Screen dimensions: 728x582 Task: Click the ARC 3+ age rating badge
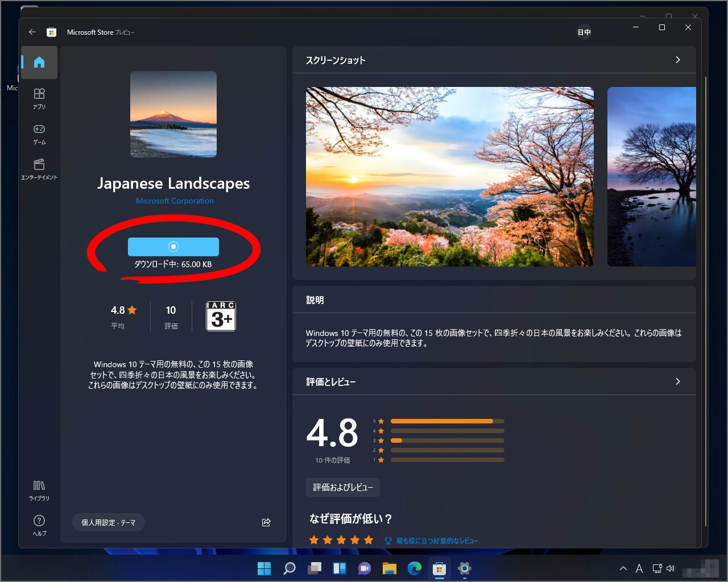coord(221,316)
